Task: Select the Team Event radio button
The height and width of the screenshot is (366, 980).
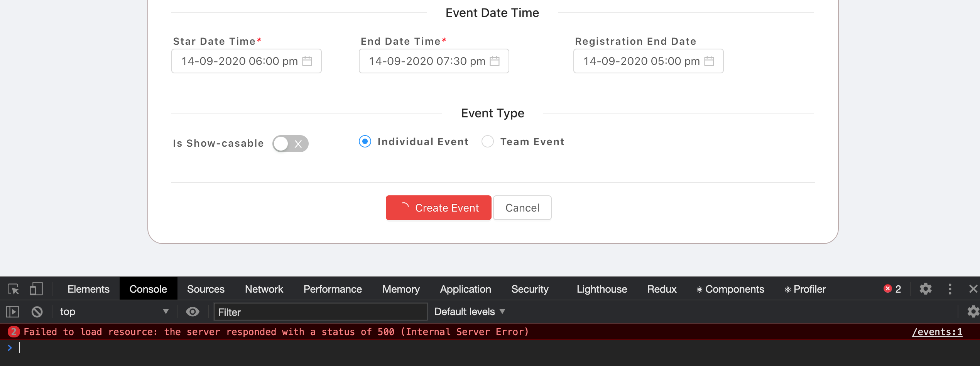Action: (x=488, y=141)
